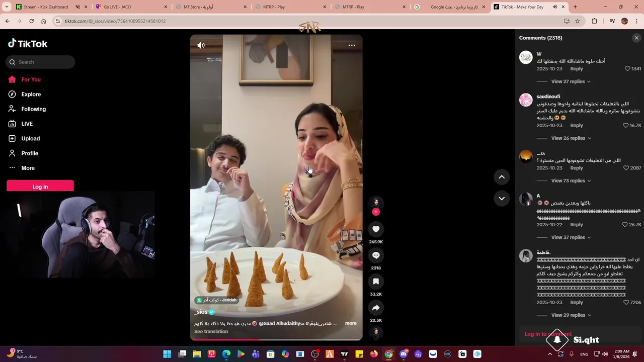Open Chrome three-dots menu
This screenshot has height=362, width=644.
coord(636,21)
